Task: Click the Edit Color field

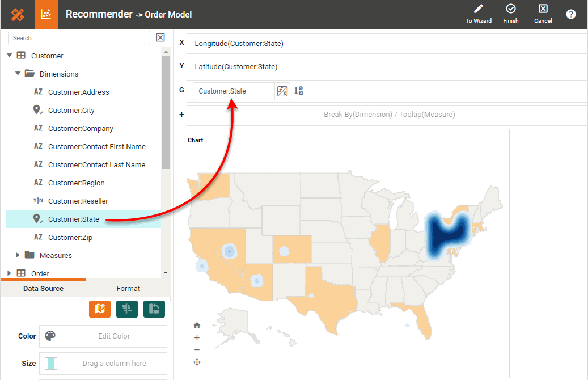Action: [103, 336]
